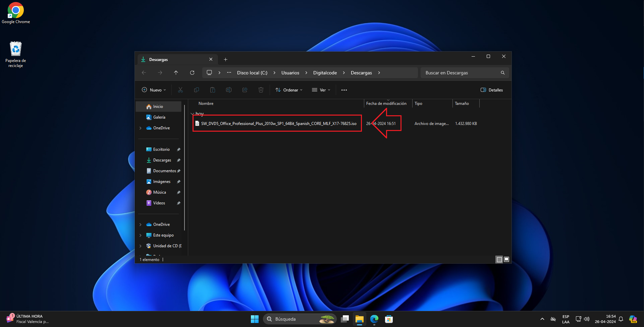The width and height of the screenshot is (644, 327).
Task: Open Google Chrome desktop shortcut
Action: click(x=16, y=13)
